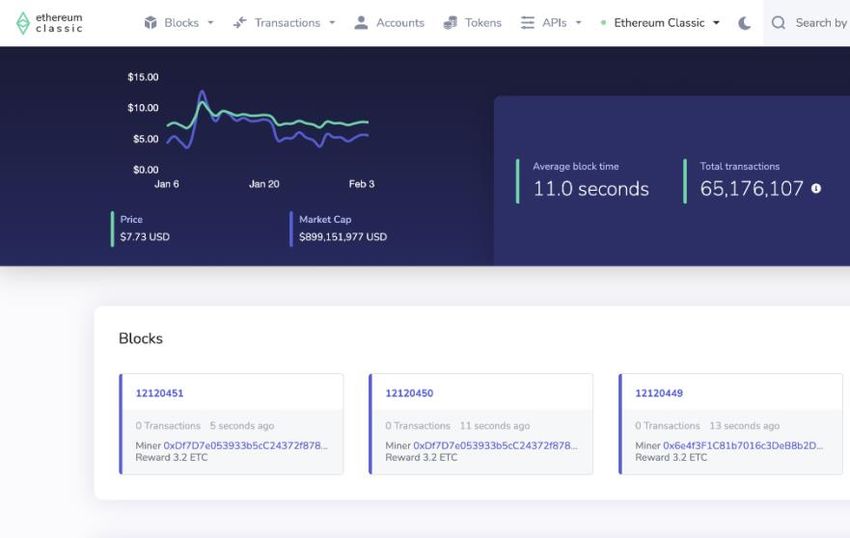Click the APIs list icon
This screenshot has height=538, width=850.
click(527, 23)
